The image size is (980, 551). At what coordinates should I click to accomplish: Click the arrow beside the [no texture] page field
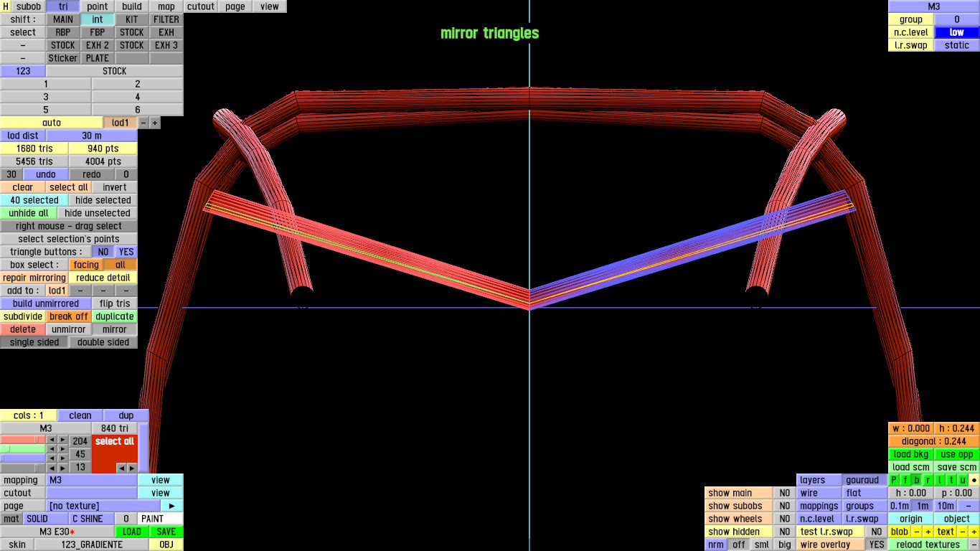(171, 506)
